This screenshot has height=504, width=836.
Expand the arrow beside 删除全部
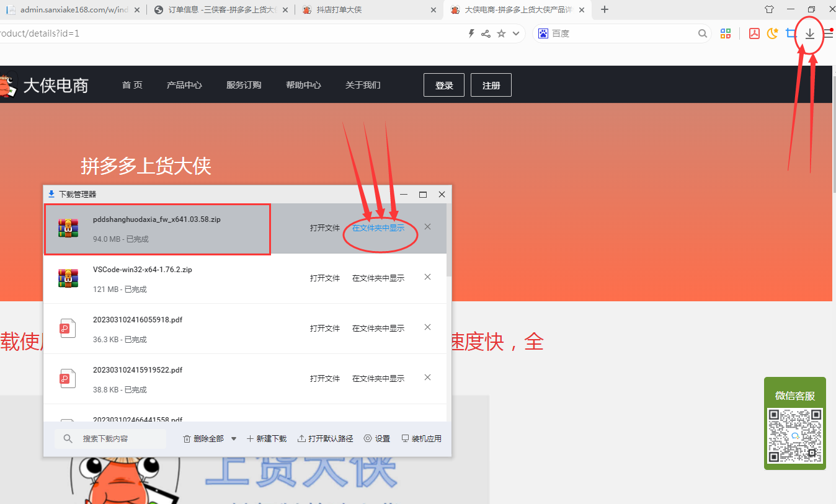234,439
